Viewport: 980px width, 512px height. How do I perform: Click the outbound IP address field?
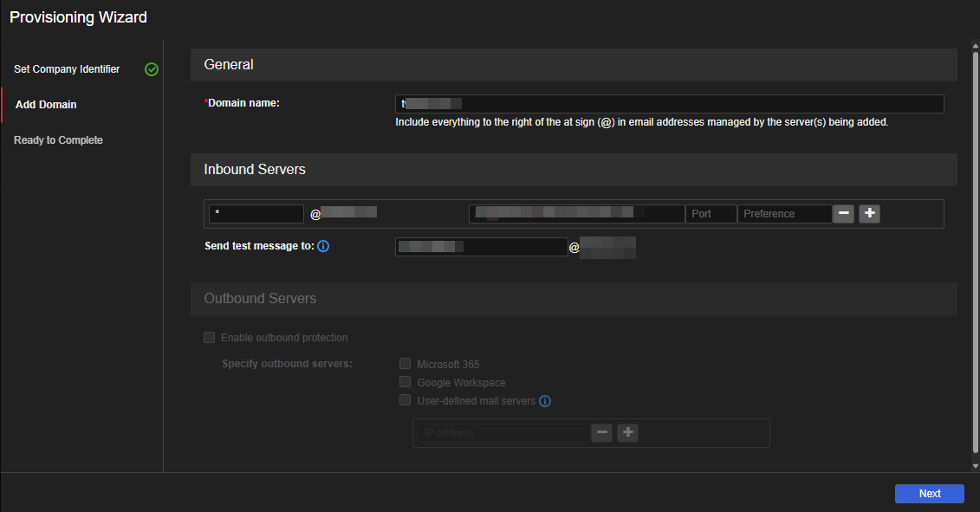pyautogui.click(x=503, y=432)
